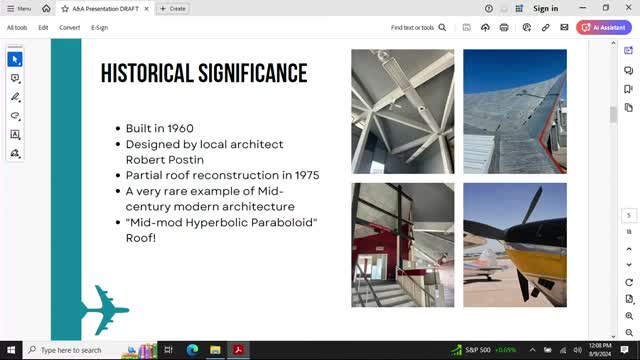Click the current page number 5 box

tap(629, 216)
